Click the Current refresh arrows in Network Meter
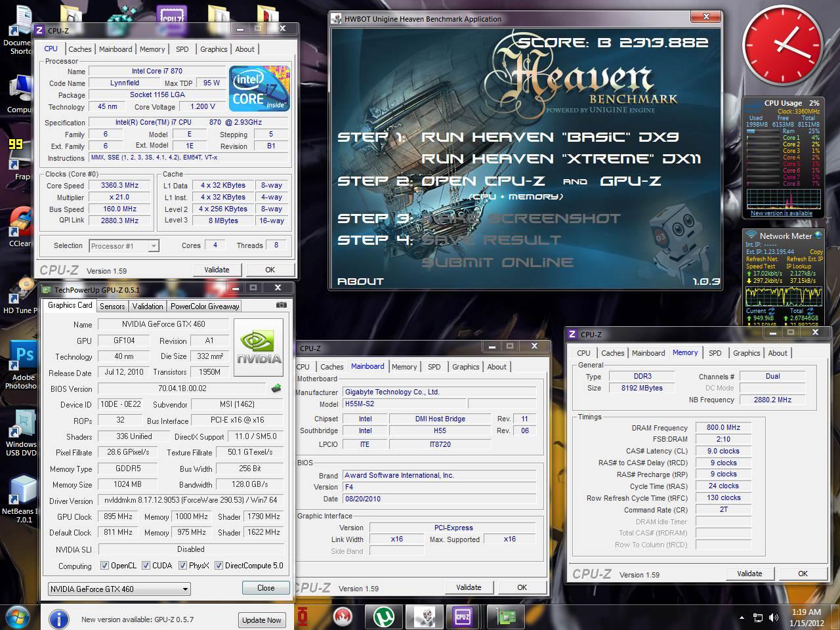 (x=772, y=311)
